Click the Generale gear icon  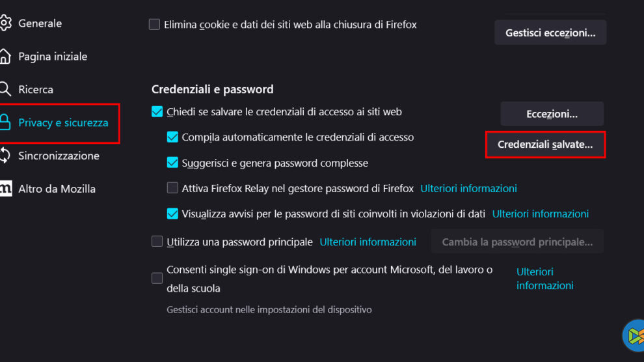click(5, 23)
